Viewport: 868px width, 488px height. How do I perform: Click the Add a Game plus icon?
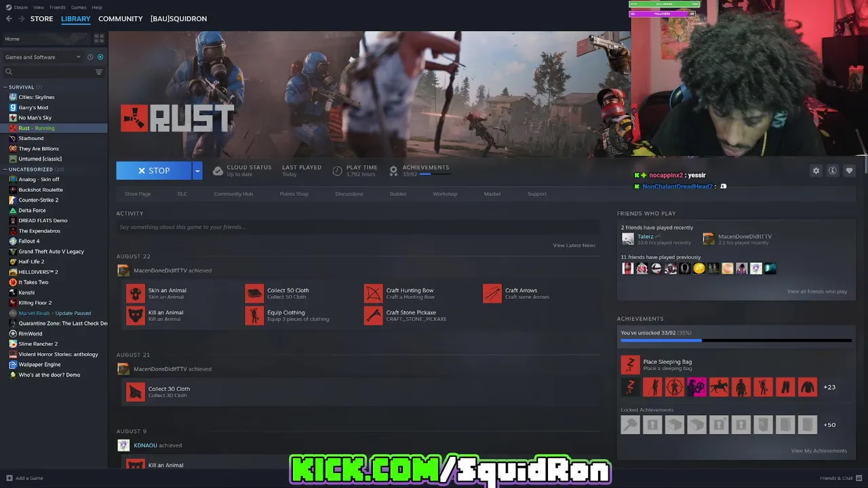[9, 478]
